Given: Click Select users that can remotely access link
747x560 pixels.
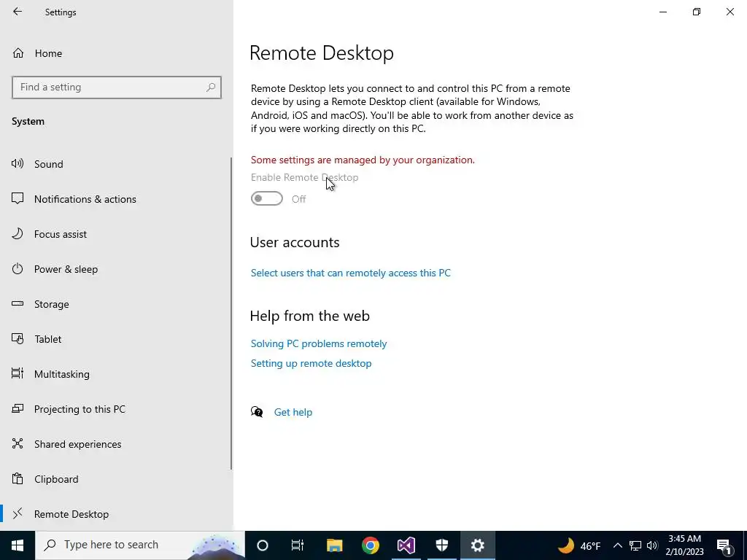Looking at the screenshot, I should 351,273.
